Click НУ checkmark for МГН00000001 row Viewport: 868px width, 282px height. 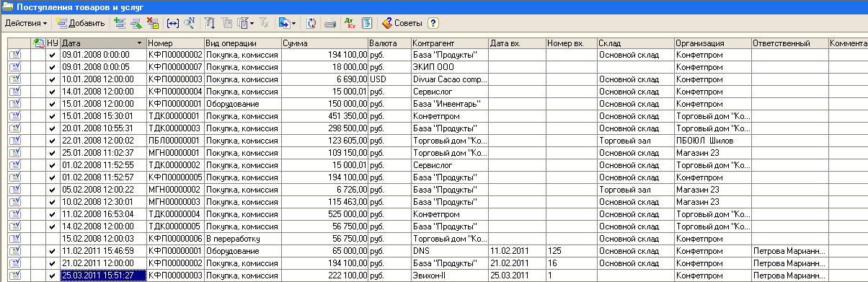pos(53,153)
